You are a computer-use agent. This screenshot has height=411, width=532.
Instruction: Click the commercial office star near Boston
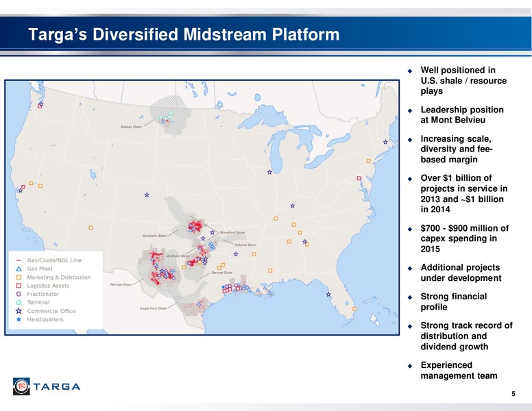(x=385, y=142)
